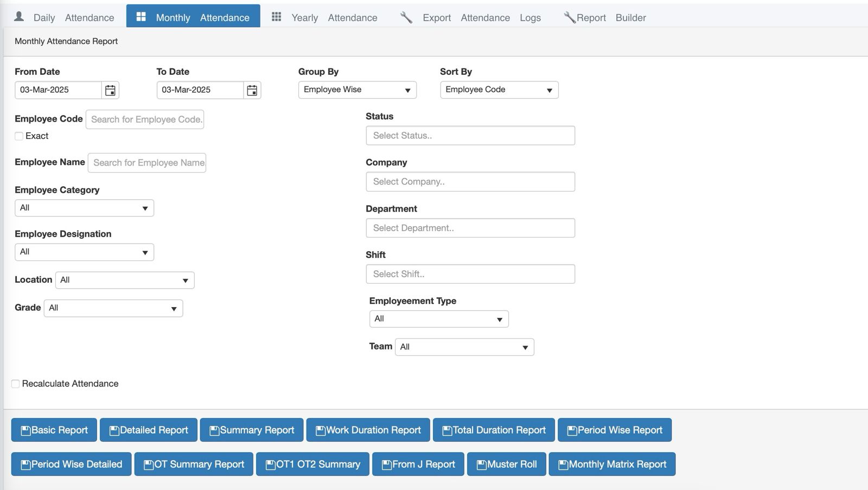Open the Sort By dropdown
Screen dimensions: 868x490
coord(499,90)
